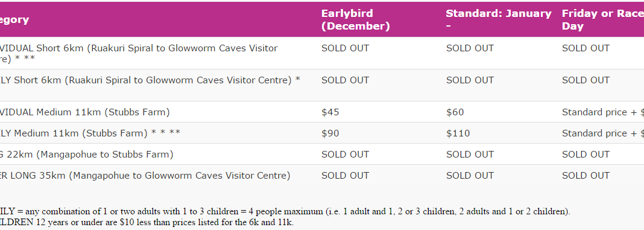
Task: Click the FAMILY definition footnote text
Action: point(285,212)
